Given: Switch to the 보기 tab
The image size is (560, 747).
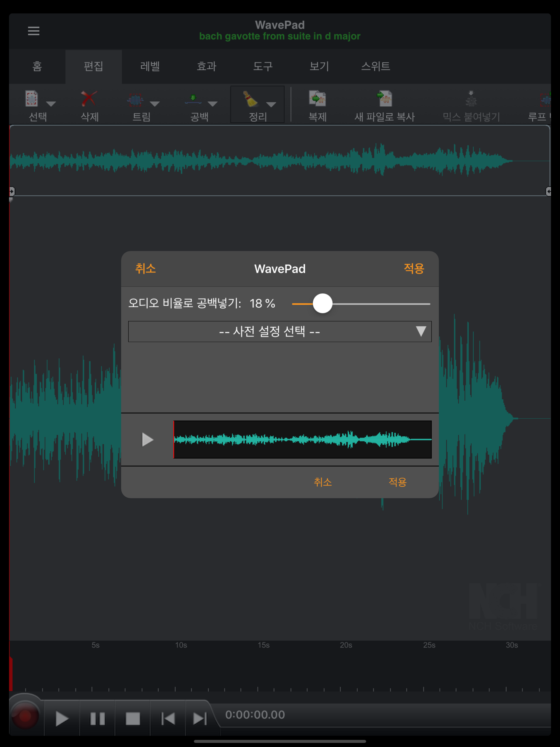Looking at the screenshot, I should coord(319,66).
